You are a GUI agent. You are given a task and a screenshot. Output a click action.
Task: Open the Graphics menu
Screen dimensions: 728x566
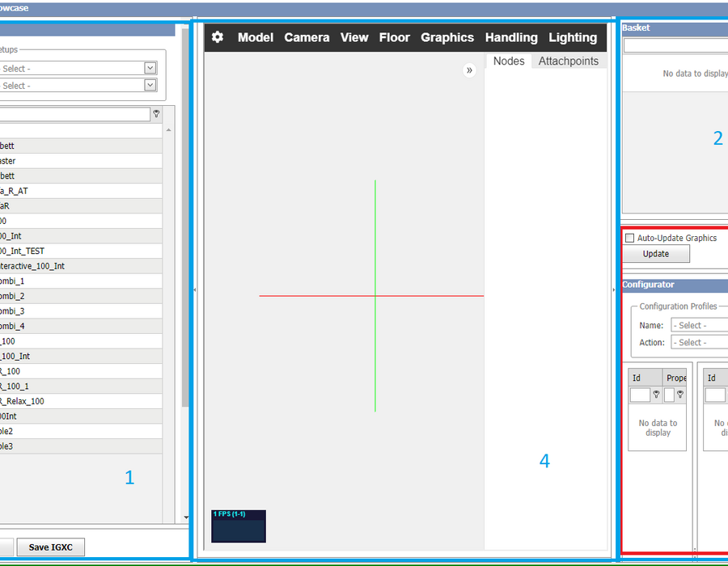[x=447, y=37]
